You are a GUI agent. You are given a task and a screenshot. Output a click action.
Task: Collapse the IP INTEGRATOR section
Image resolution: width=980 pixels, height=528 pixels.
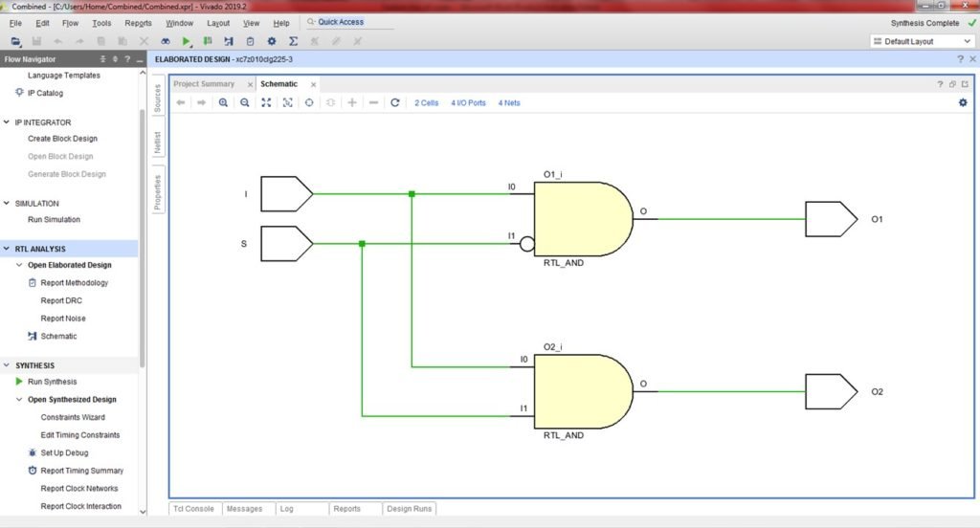(7, 121)
